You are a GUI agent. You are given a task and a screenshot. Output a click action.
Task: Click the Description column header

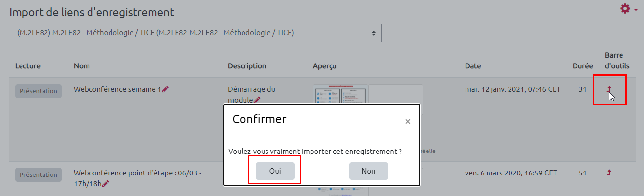[247, 66]
